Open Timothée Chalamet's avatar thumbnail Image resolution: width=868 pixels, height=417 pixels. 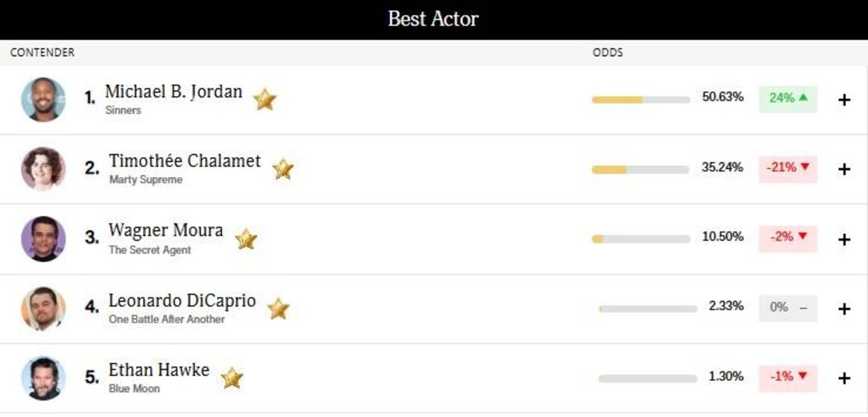click(43, 169)
